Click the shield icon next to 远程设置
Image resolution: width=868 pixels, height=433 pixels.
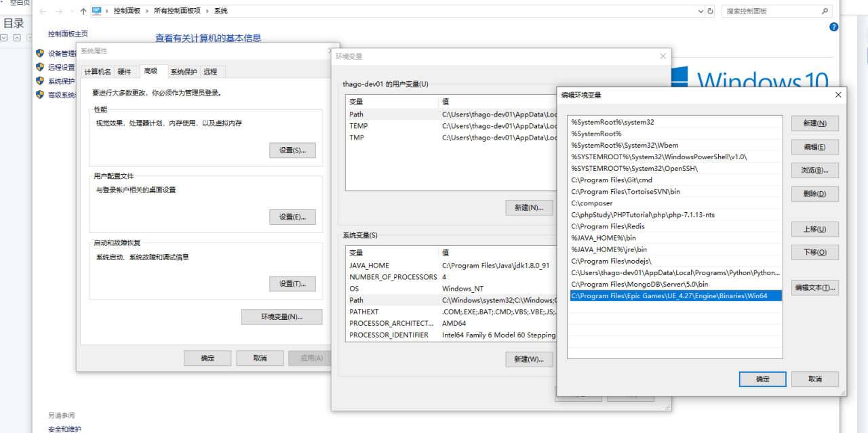pos(40,67)
